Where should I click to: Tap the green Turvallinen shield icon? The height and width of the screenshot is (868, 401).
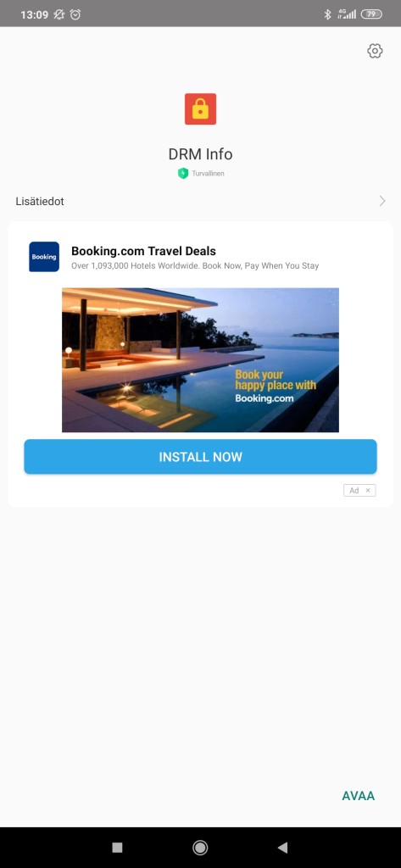[x=183, y=173]
